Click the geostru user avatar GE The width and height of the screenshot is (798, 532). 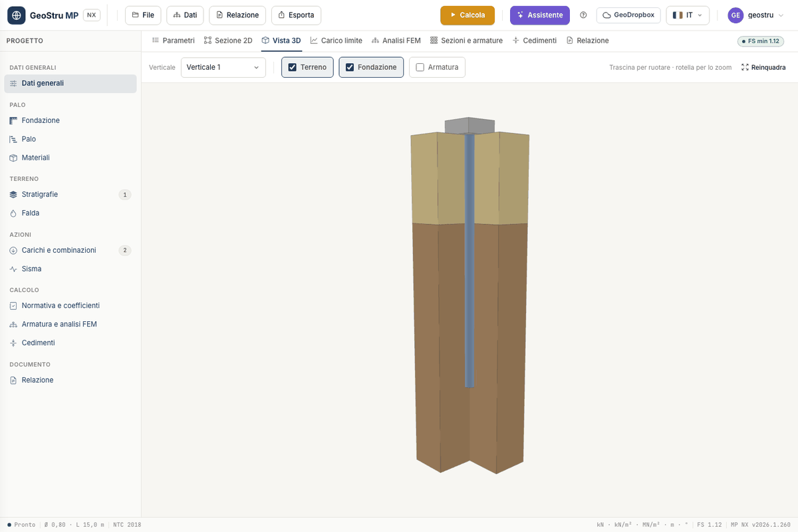coord(735,15)
